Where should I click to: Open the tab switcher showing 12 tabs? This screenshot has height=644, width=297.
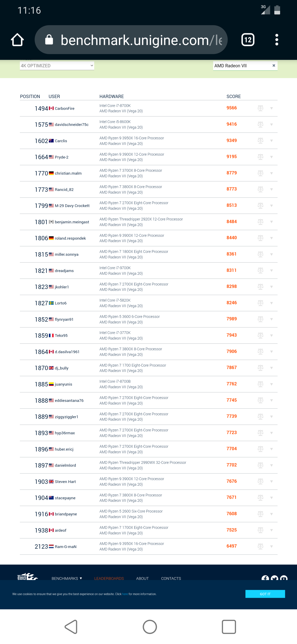tap(247, 40)
